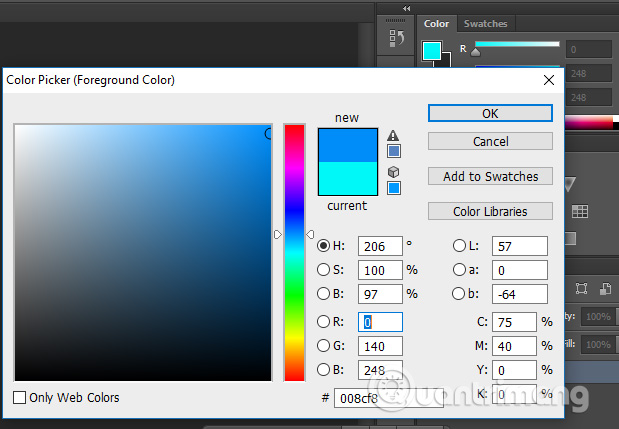The height and width of the screenshot is (429, 619).
Task: Click the M magenta field showing 40
Action: (x=514, y=346)
